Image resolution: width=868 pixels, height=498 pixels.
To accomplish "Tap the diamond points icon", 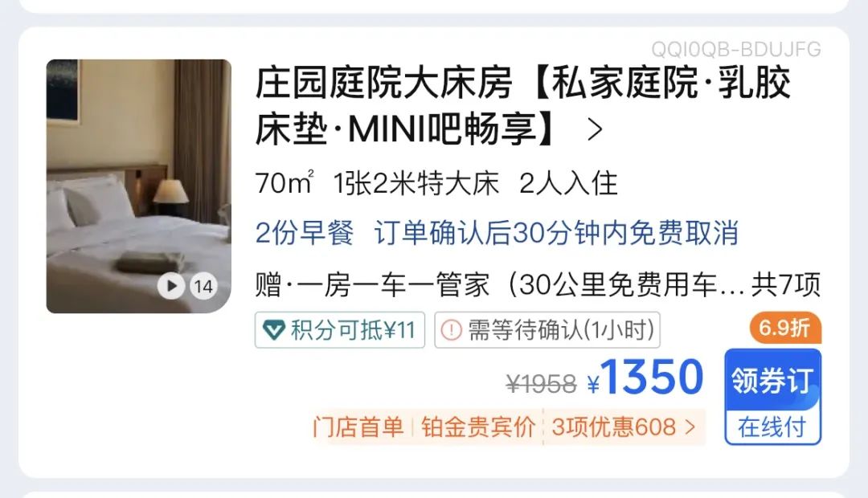I will (274, 330).
